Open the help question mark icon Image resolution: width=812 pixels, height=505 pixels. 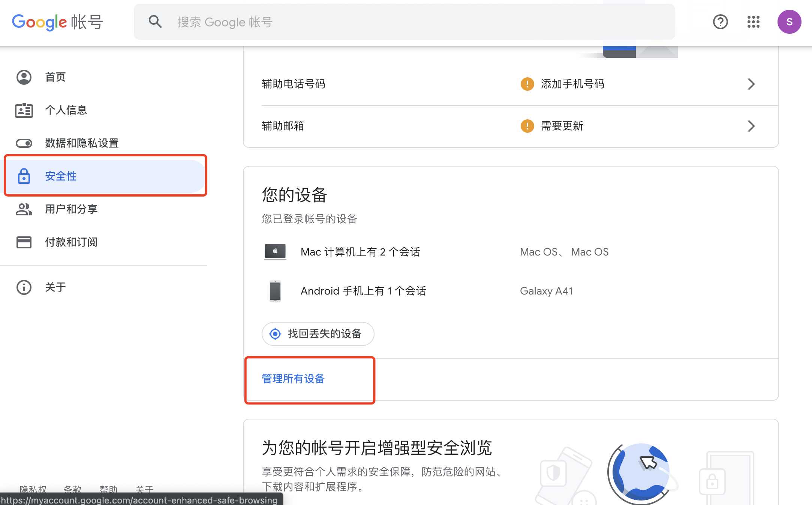coord(720,22)
